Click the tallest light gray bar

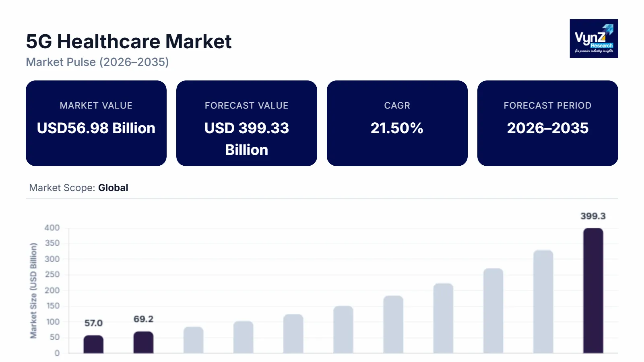pos(543,302)
